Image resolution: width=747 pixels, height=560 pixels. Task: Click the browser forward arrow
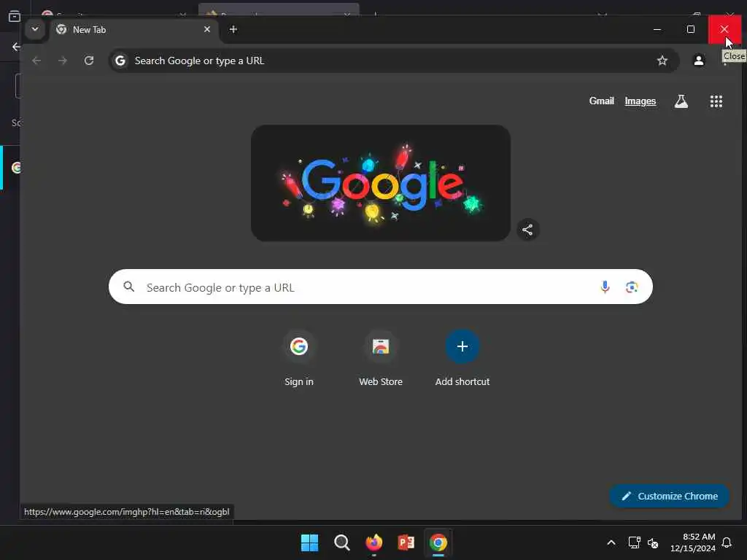(x=63, y=61)
